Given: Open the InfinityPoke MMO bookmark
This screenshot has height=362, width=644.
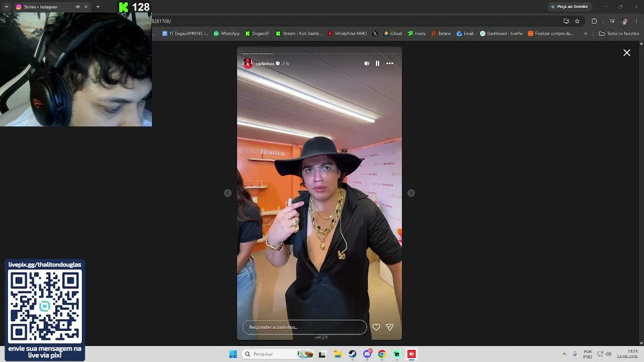Looking at the screenshot, I should 347,34.
